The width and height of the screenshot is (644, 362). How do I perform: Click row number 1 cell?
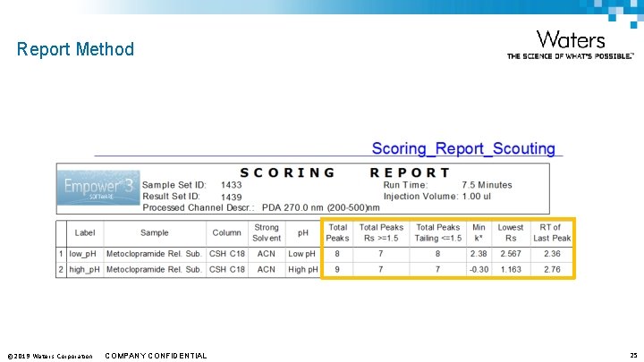tap(61, 254)
